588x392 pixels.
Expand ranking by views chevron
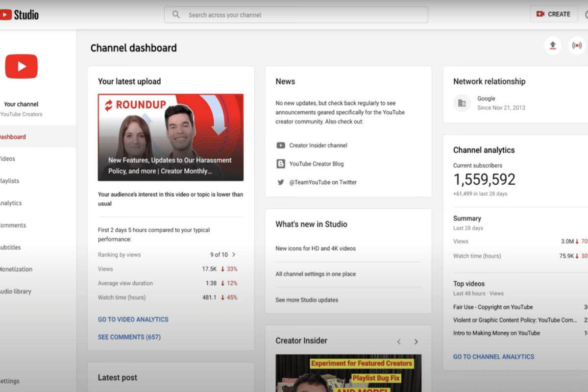234,255
